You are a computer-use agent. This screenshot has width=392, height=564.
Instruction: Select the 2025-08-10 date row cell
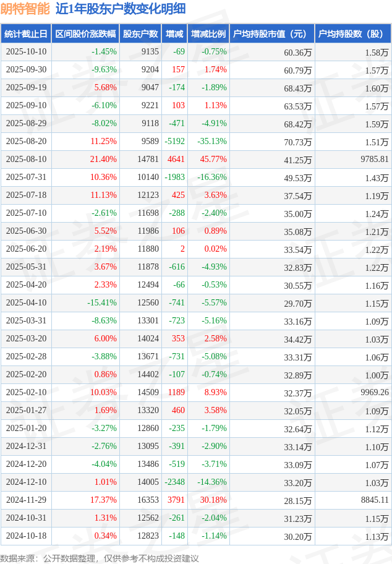25,160
